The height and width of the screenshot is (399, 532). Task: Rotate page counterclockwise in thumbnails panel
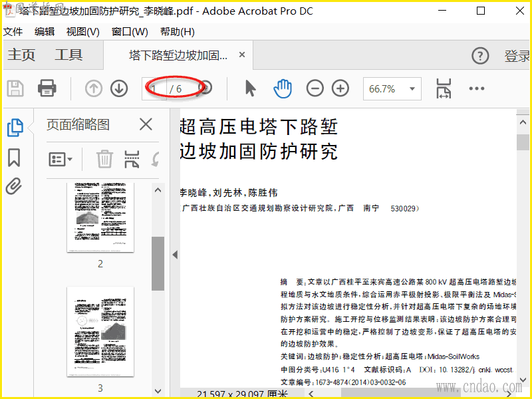(155, 159)
